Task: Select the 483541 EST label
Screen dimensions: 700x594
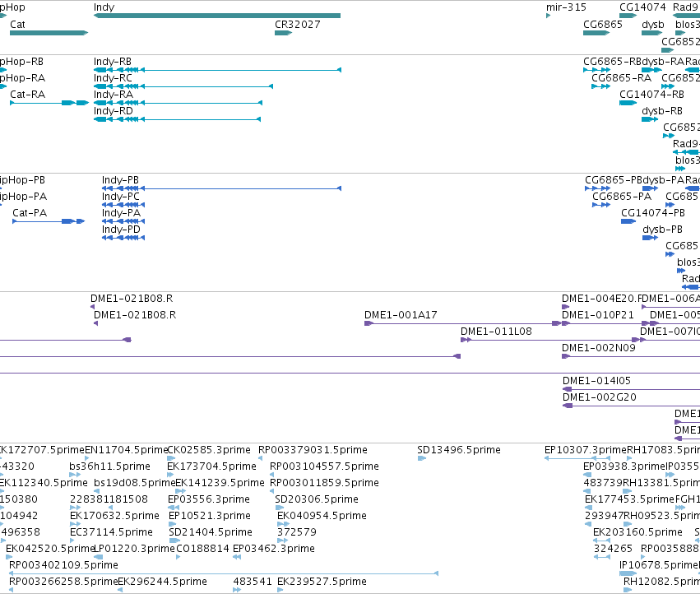Action: click(253, 582)
